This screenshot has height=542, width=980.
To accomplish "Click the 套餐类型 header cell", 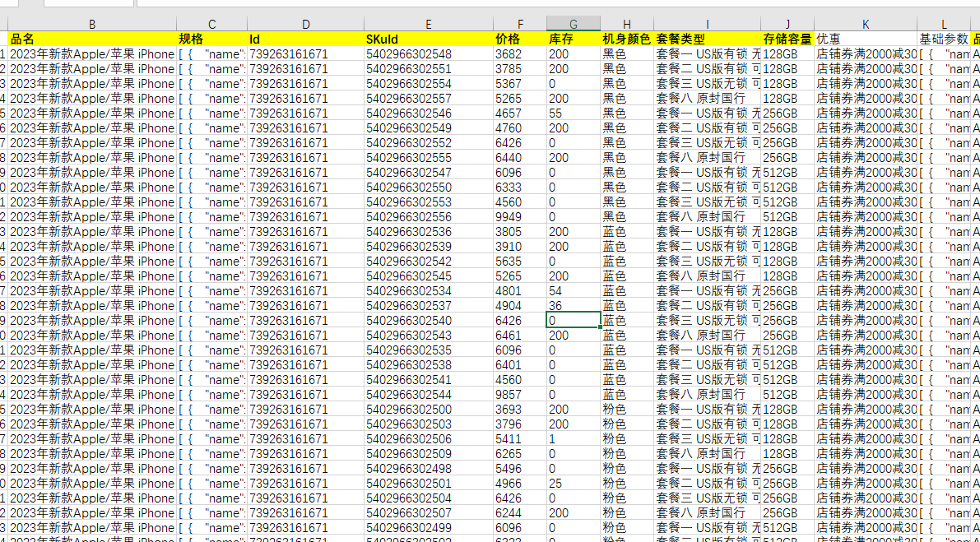I will pos(708,39).
